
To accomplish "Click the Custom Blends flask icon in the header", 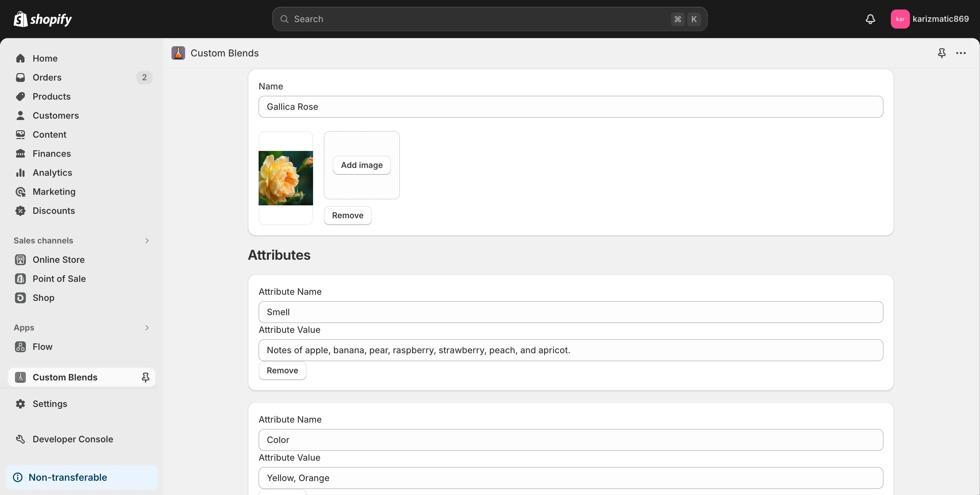I will 178,53.
